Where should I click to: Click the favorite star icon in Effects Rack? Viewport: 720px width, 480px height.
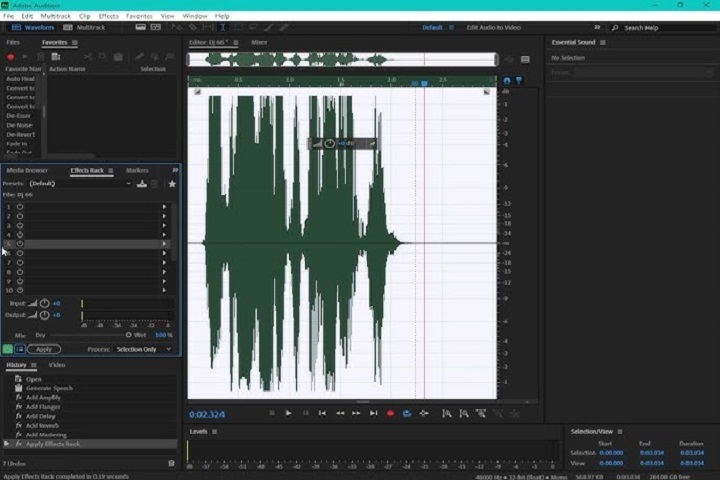172,184
